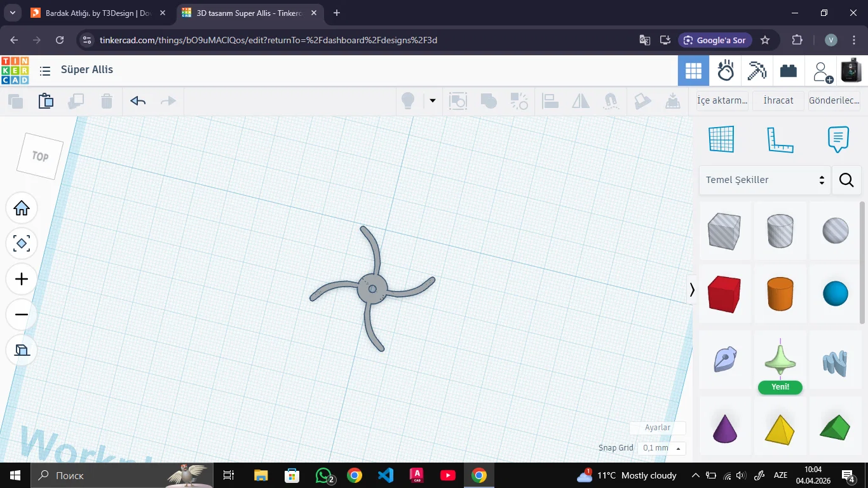Viewport: 868px width, 488px height.
Task: Click the Cruise magnet icon
Action: tap(611, 101)
